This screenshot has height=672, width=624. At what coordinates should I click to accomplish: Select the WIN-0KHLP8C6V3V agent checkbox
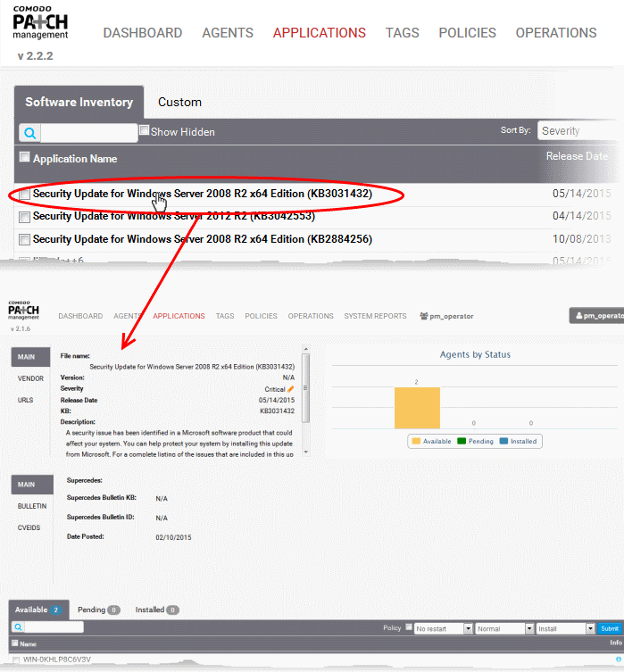point(16,660)
